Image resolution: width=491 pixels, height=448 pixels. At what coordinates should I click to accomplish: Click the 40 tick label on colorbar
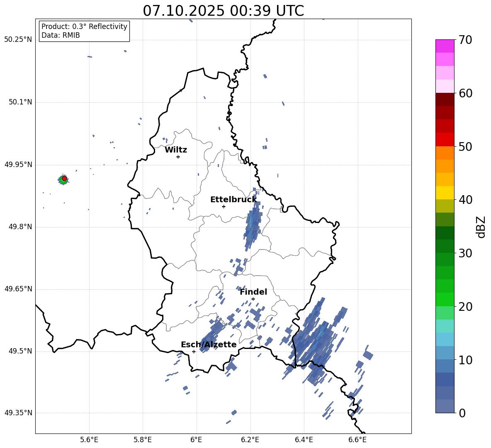(x=465, y=200)
